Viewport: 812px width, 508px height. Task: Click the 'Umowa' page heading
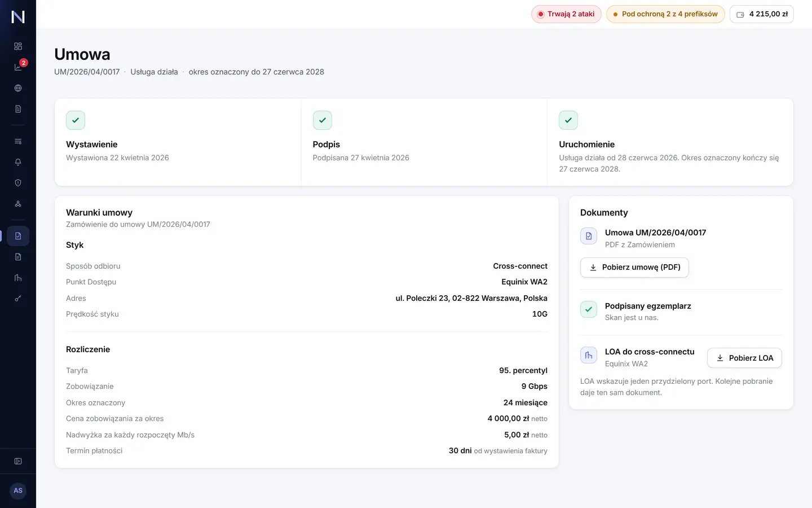click(82, 54)
